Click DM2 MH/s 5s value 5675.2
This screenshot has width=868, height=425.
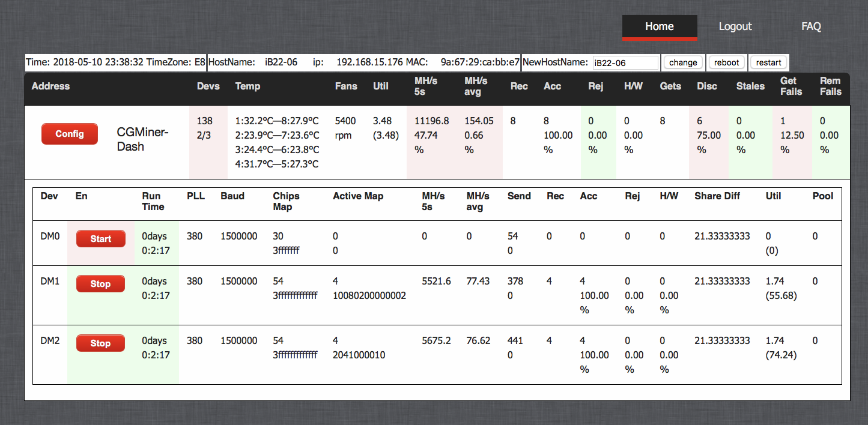click(437, 340)
